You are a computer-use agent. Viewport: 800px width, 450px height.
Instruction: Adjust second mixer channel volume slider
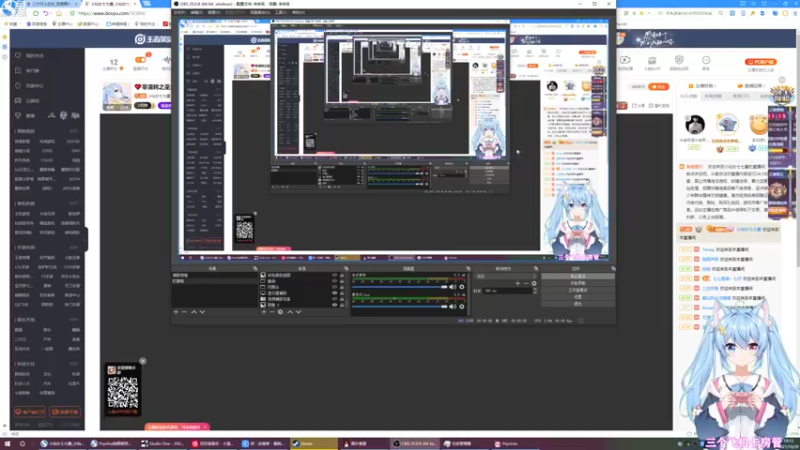coord(399,307)
